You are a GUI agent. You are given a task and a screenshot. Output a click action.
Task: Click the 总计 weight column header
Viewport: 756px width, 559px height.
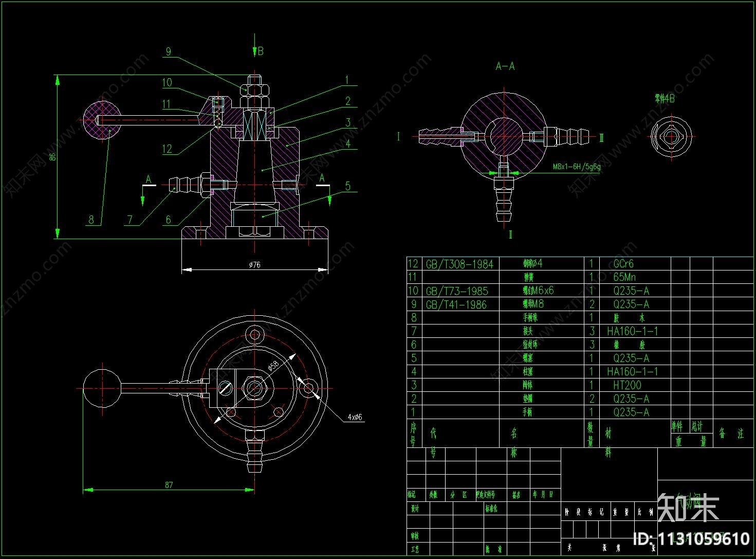pos(698,426)
